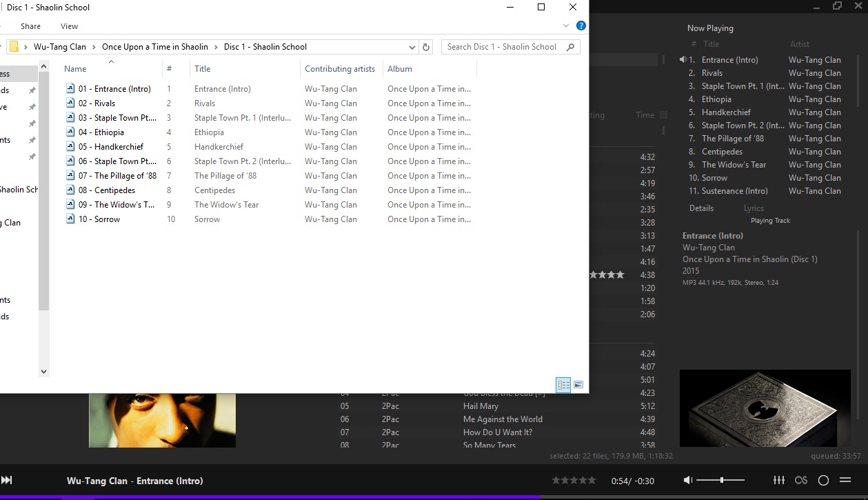Click the Disc 1 - Shaolin School breadcrumb
Screen dimensions: 868x500
point(265,47)
